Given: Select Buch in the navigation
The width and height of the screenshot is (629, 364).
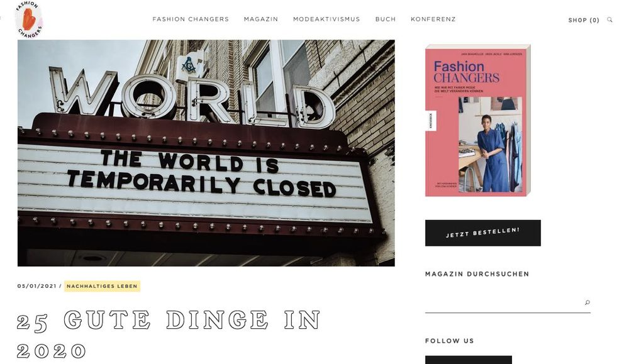Looking at the screenshot, I should click(386, 19).
